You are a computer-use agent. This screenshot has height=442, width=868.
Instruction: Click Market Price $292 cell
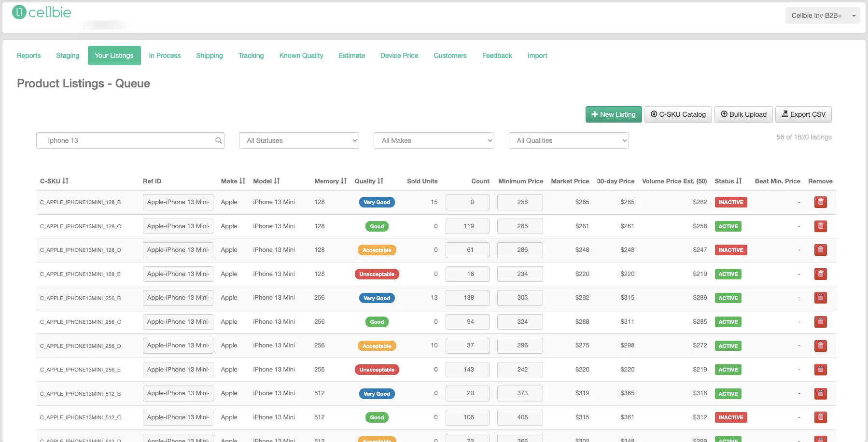(x=582, y=298)
